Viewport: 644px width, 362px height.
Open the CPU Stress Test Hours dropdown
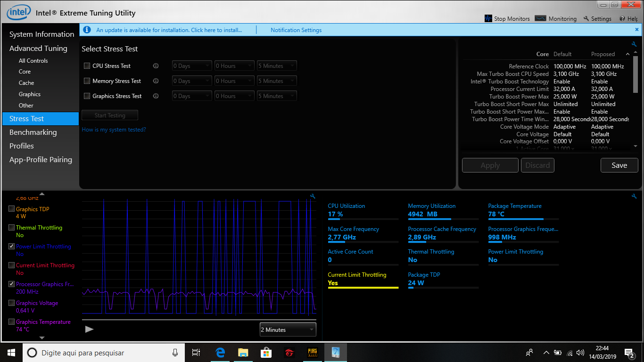tap(234, 66)
